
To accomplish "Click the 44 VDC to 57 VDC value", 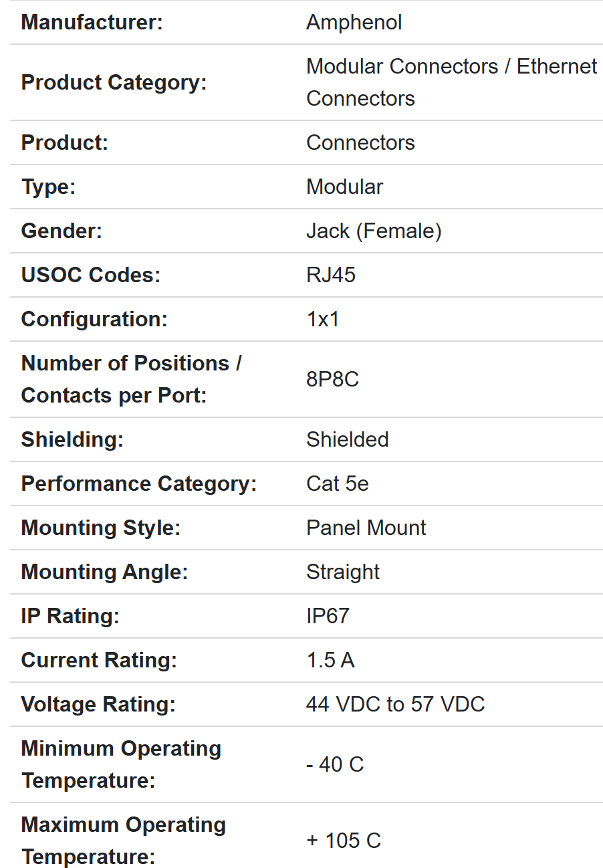I will point(395,704).
